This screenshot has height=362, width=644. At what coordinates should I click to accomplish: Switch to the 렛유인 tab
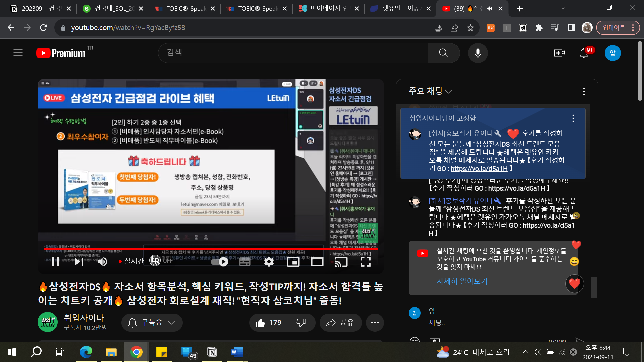(x=401, y=9)
